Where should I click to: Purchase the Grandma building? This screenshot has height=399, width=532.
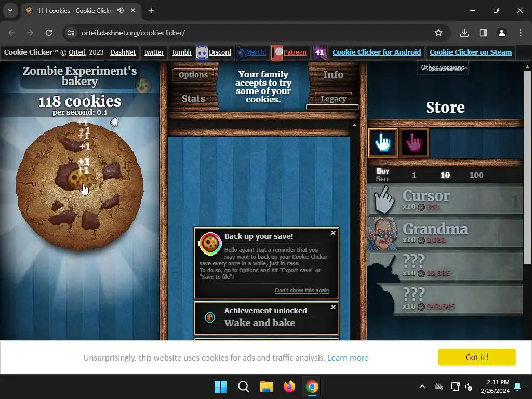click(x=445, y=233)
